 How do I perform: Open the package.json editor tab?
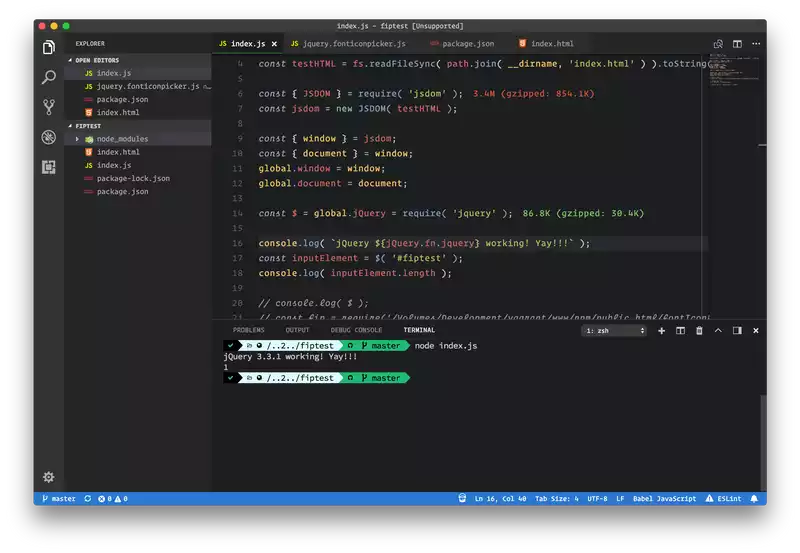tap(462, 44)
